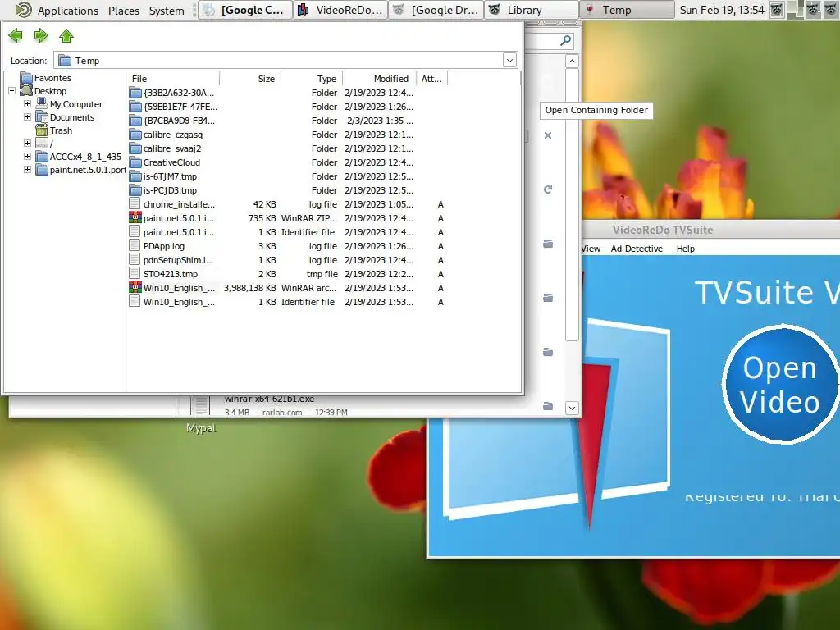Select the My Computer icon in tree

pyautogui.click(x=41, y=103)
